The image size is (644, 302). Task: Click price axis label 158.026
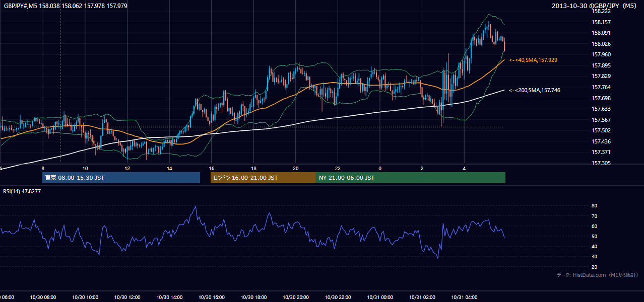coord(601,44)
